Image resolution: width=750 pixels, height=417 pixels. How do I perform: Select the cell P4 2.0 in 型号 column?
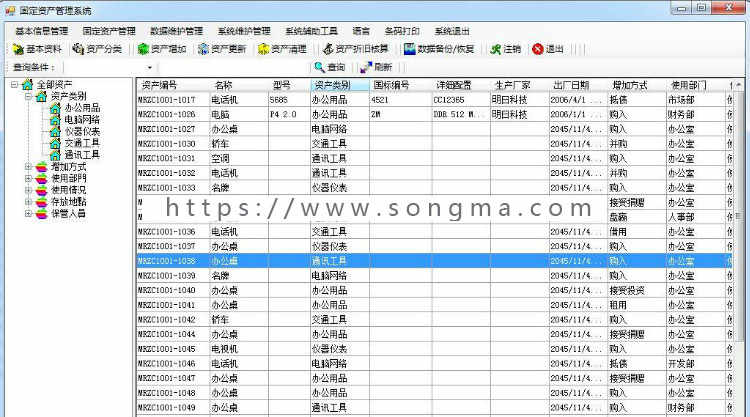click(289, 115)
